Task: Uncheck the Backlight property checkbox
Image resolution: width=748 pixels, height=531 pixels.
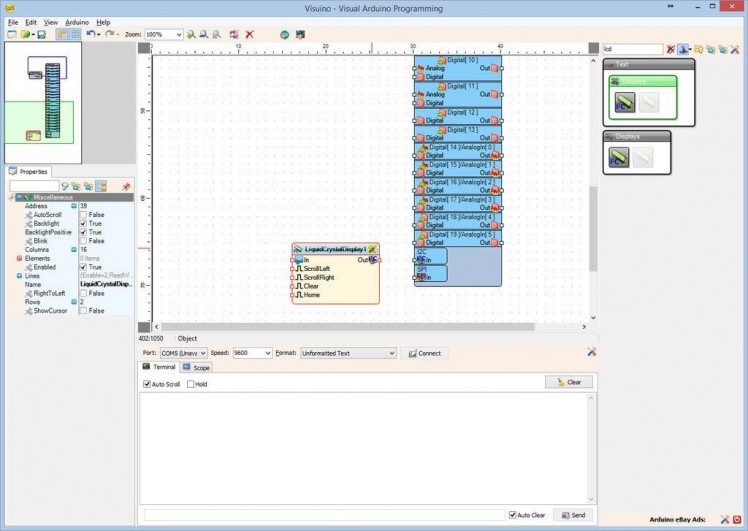Action: (84, 224)
